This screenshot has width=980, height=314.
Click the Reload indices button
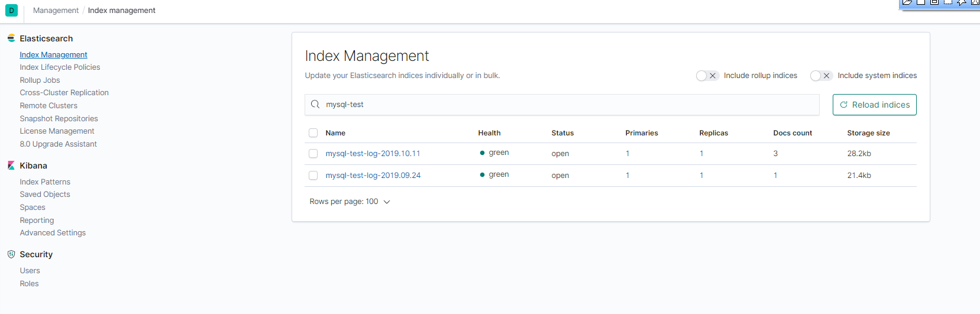(874, 105)
